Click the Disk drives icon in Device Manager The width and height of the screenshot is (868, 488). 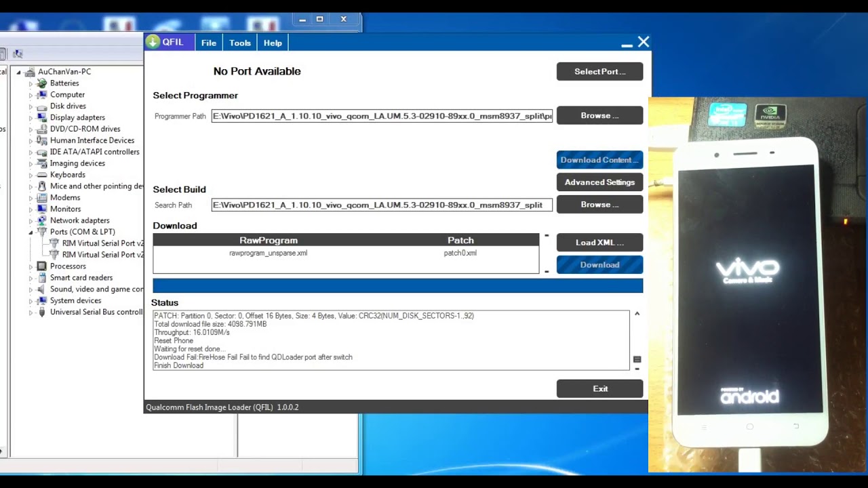tap(42, 106)
